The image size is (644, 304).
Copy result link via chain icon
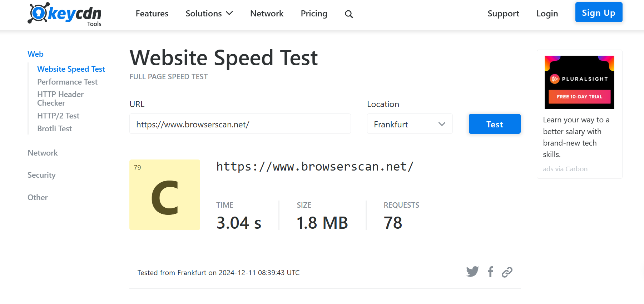(x=507, y=272)
